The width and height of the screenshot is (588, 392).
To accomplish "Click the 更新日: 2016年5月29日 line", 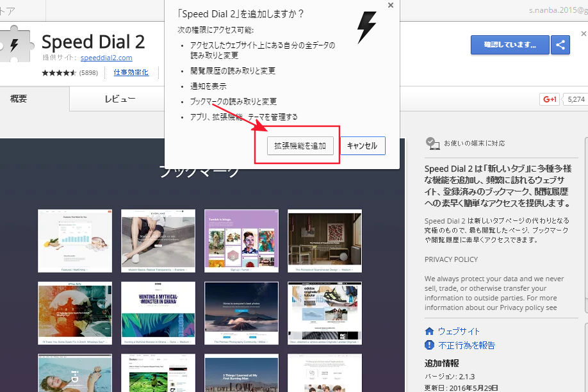I will 461,388.
